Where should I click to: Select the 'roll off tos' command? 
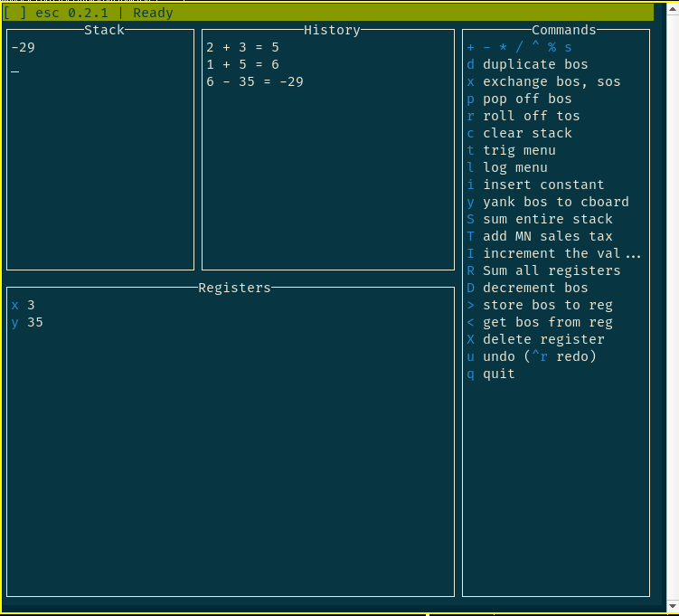pyautogui.click(x=523, y=116)
